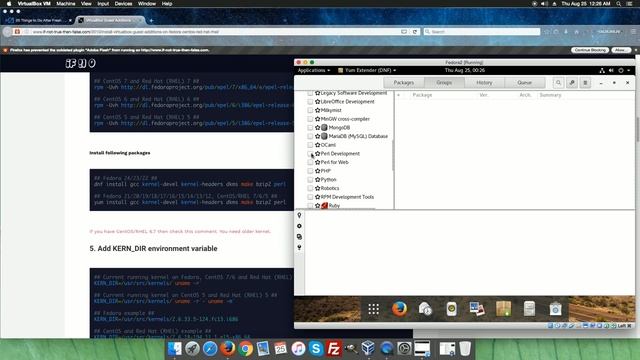Screen dimensions: 640x360
Task: Open the Fedora system power menu
Action: 623,71
